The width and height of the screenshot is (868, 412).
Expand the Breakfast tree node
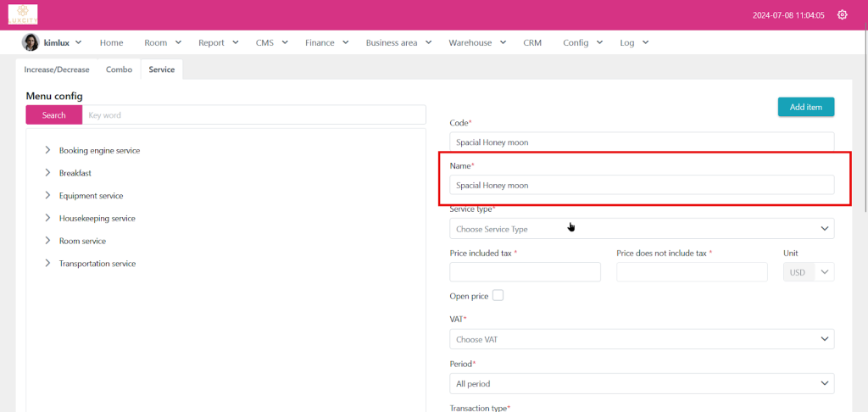click(x=47, y=173)
